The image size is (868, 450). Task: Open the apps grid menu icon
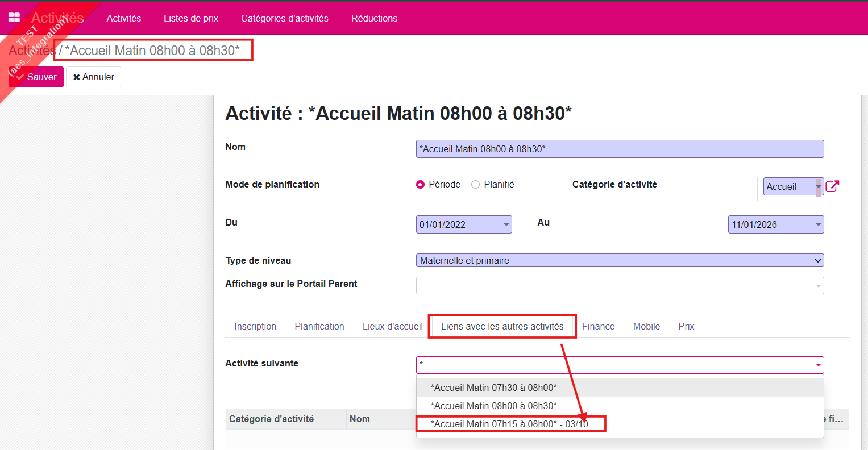(14, 18)
